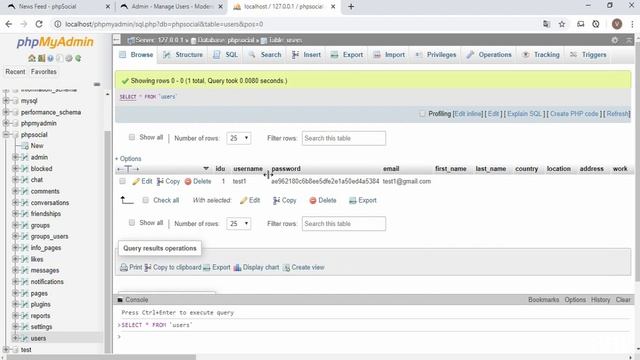Click the logout icon under phpMyAdmin logo
This screenshot has height=360, width=640.
click(41, 58)
